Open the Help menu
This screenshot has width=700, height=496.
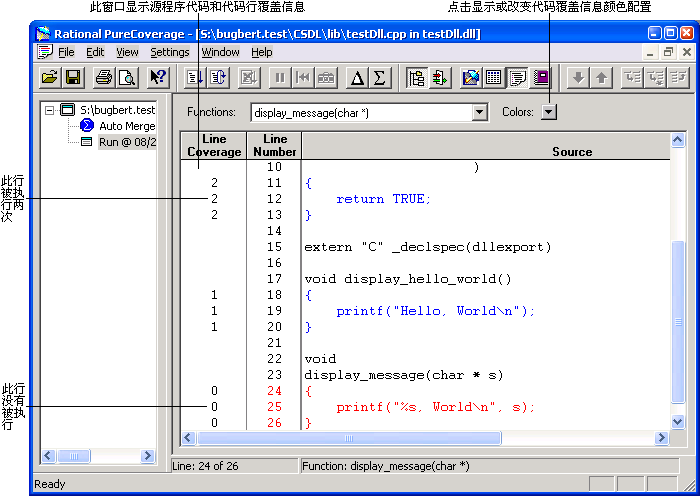(262, 52)
